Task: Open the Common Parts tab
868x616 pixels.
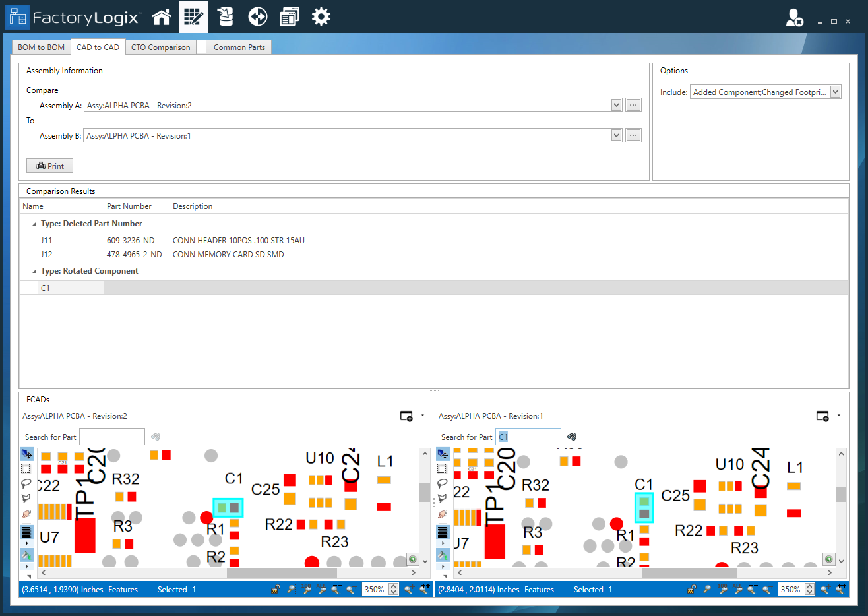Action: [239, 47]
